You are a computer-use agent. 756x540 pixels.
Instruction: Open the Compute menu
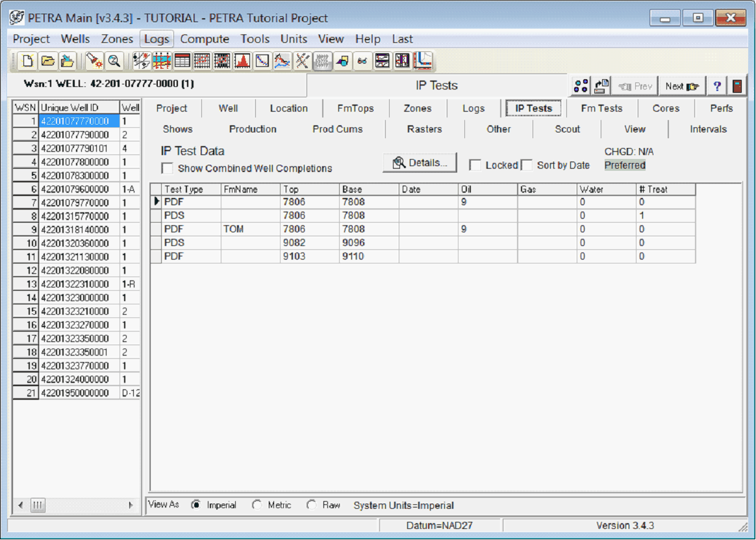click(x=205, y=39)
